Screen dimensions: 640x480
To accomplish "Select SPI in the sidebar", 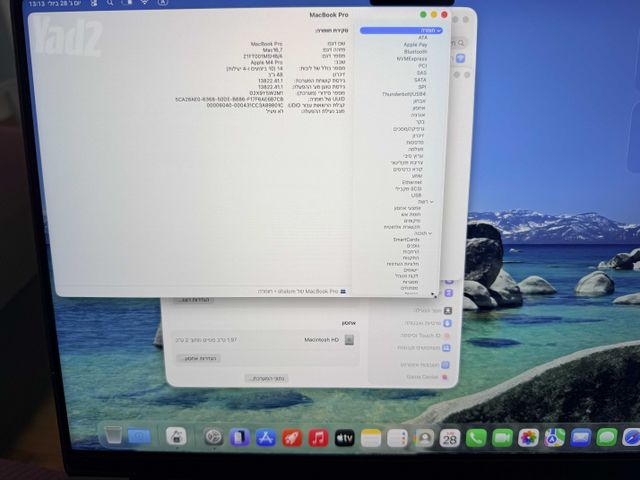I will coord(422,87).
